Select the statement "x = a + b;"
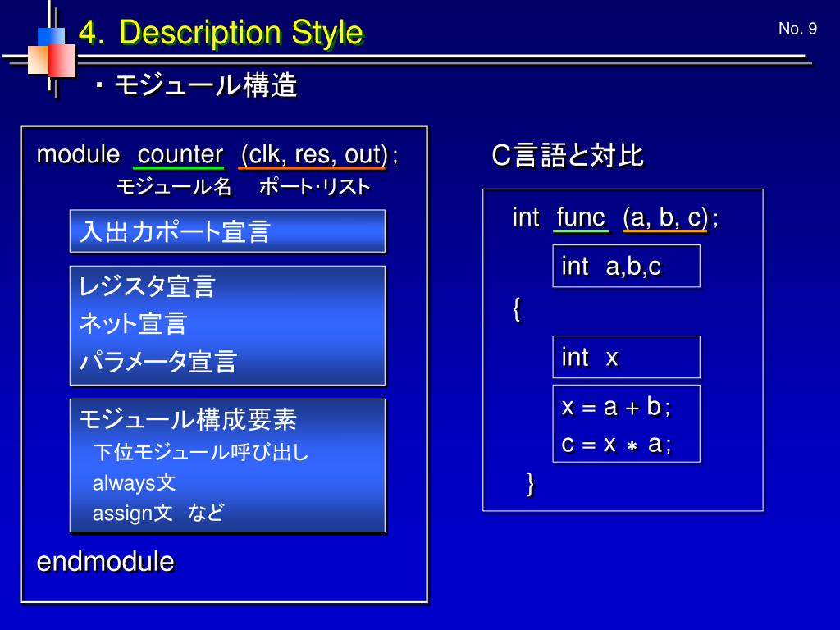 (616, 407)
